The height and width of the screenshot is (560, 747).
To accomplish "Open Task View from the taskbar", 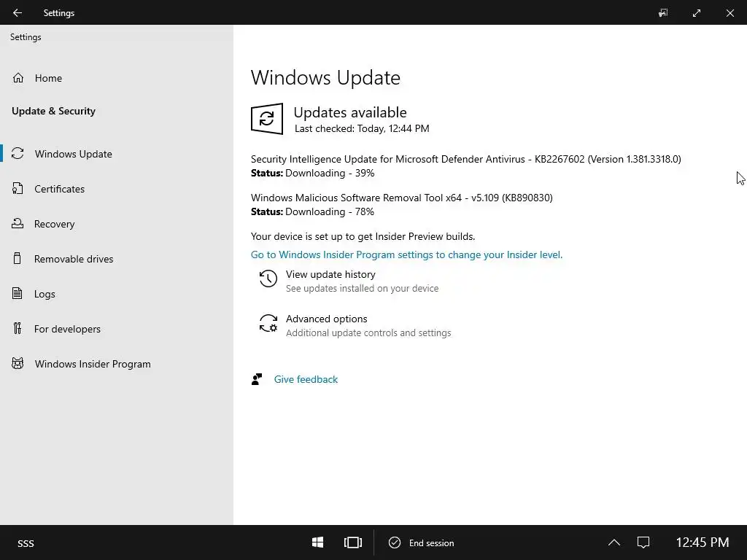I will click(x=353, y=542).
